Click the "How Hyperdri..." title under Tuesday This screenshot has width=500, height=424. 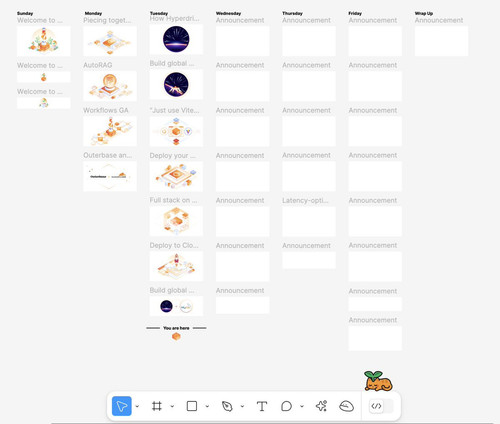point(174,19)
